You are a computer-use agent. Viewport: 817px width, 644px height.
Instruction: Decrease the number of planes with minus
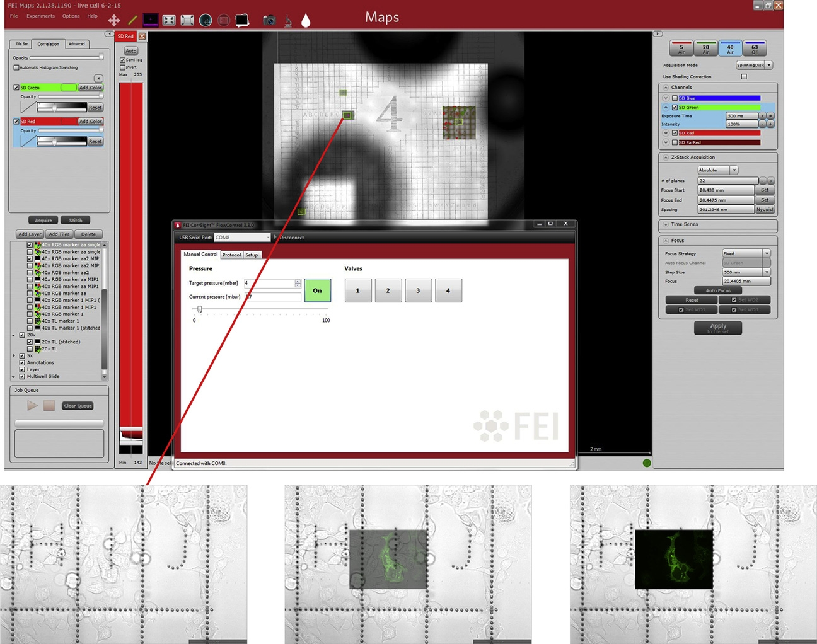point(762,181)
